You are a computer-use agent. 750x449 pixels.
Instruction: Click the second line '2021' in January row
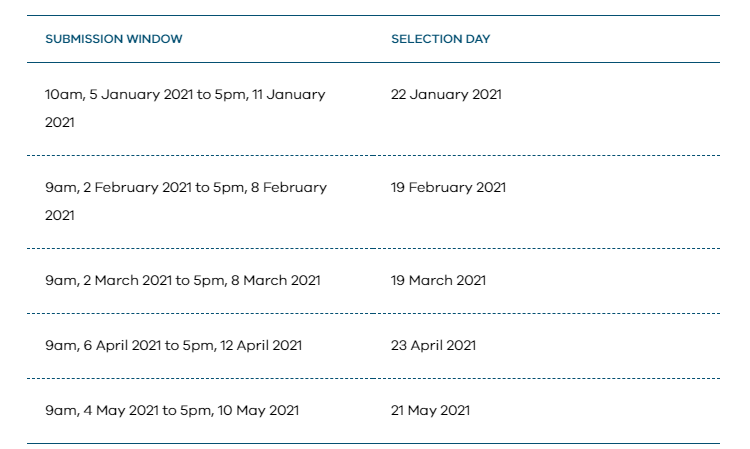click(60, 122)
